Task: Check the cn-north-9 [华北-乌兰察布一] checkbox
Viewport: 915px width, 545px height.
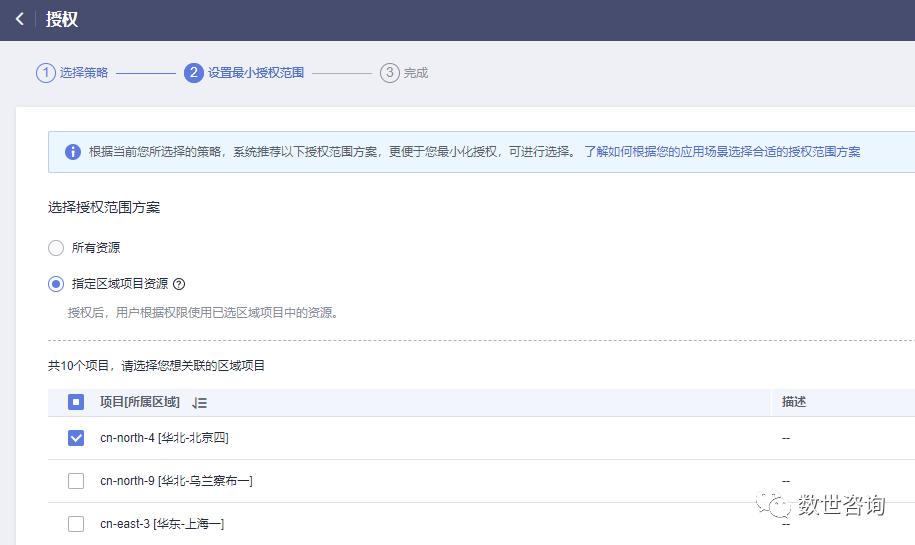Action: [x=76, y=481]
